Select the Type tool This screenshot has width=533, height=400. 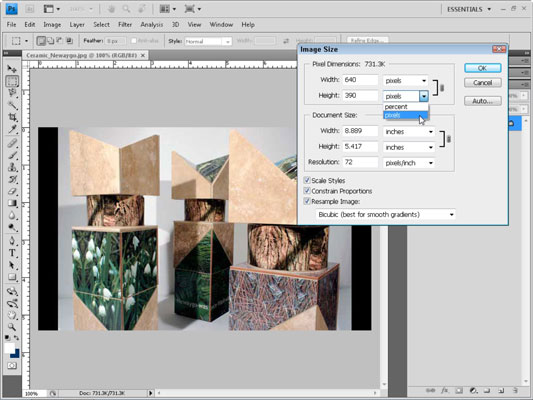tap(12, 253)
